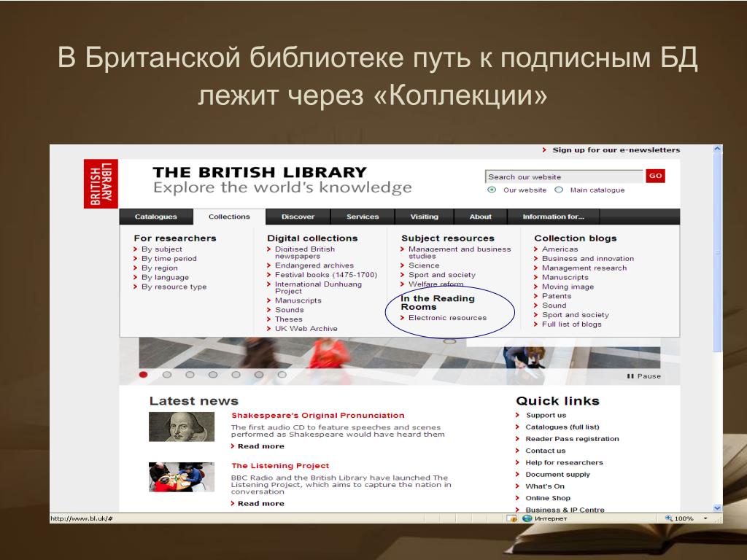The width and height of the screenshot is (747, 560).
Task: Click the status bar security icon
Action: (x=511, y=518)
